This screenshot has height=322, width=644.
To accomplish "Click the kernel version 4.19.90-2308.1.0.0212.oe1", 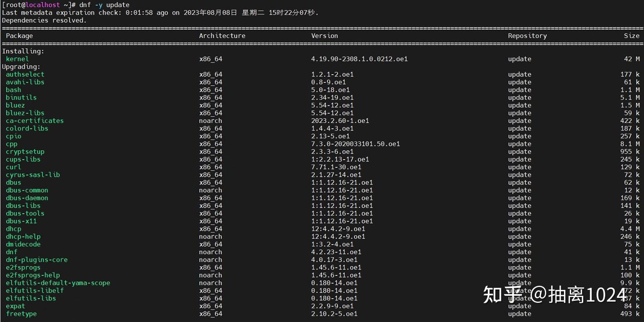I will (360, 59).
